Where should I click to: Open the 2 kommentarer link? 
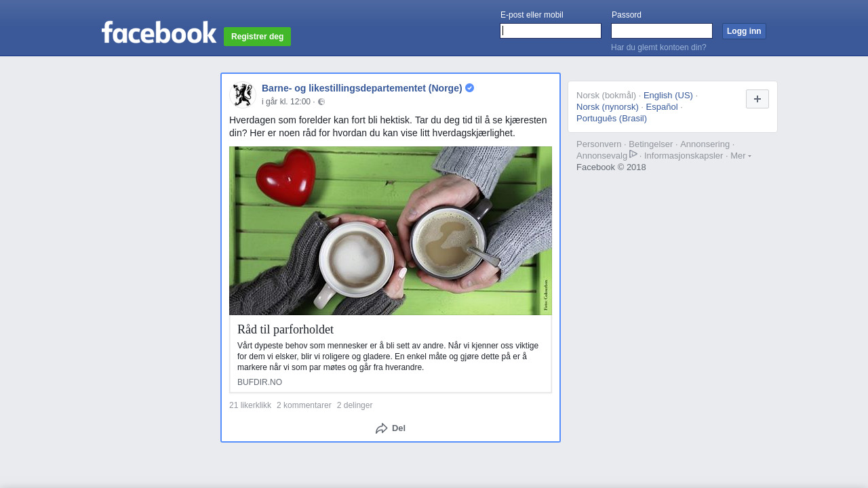(304, 405)
